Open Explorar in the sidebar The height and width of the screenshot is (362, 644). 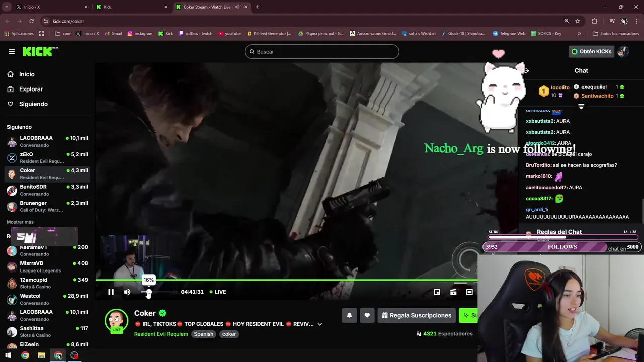click(31, 89)
